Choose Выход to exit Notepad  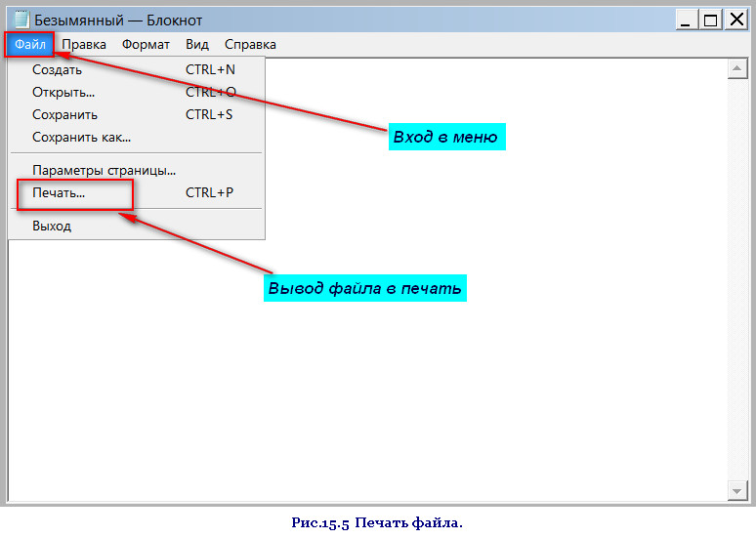tap(52, 226)
